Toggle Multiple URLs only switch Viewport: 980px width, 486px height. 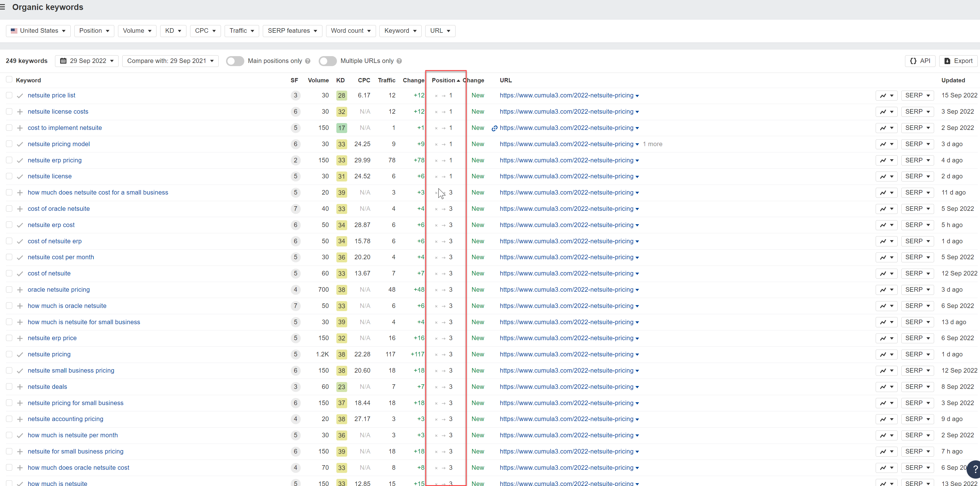[x=328, y=61]
